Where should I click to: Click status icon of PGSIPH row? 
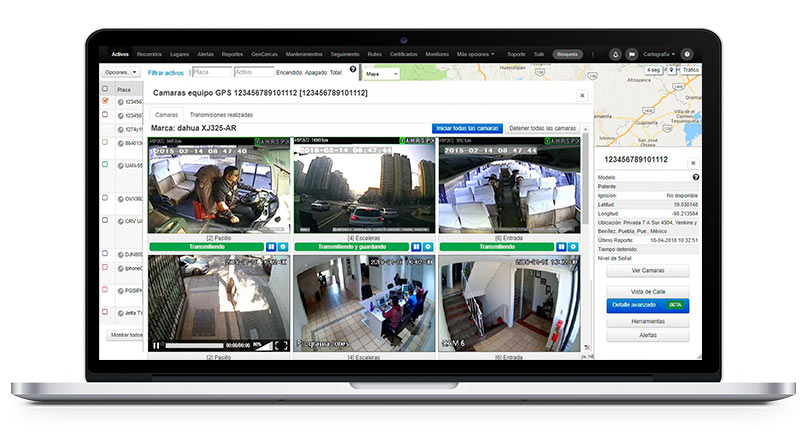click(121, 291)
